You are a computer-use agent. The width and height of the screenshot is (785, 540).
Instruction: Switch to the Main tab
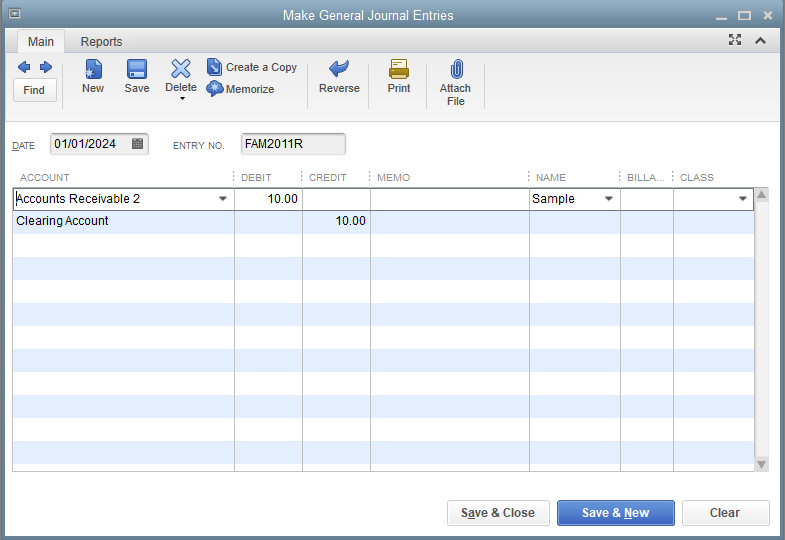[41, 42]
